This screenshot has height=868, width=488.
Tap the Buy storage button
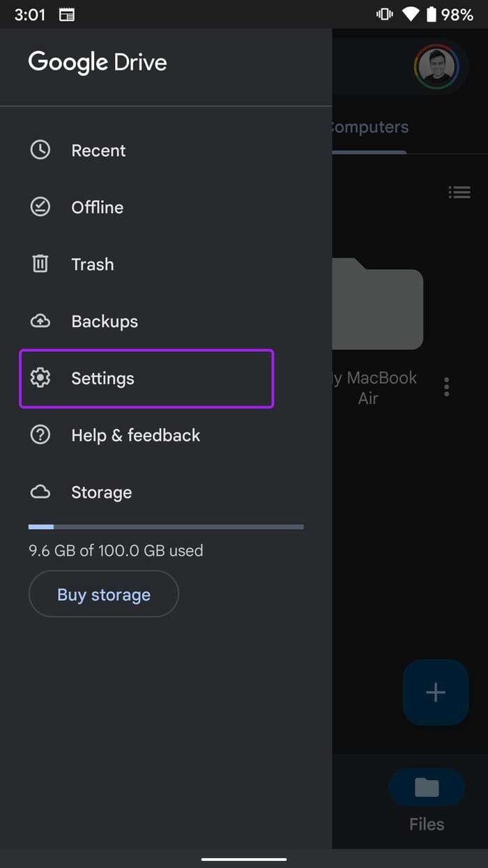coord(104,594)
